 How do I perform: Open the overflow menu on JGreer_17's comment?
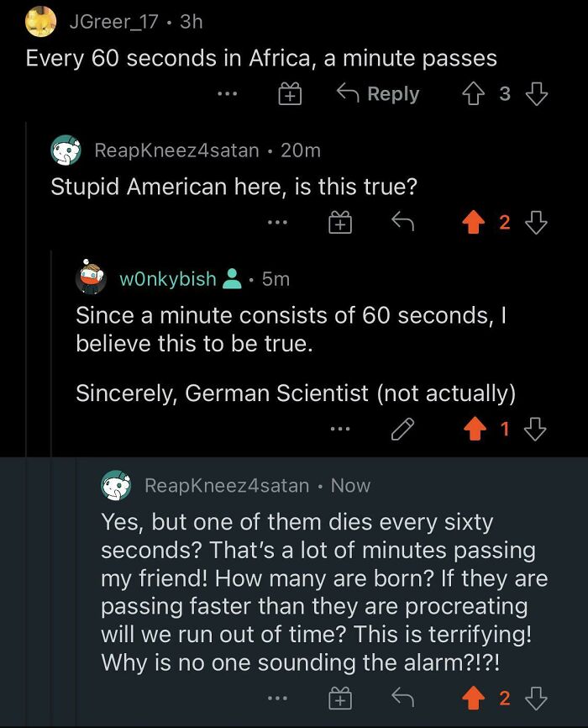(227, 93)
